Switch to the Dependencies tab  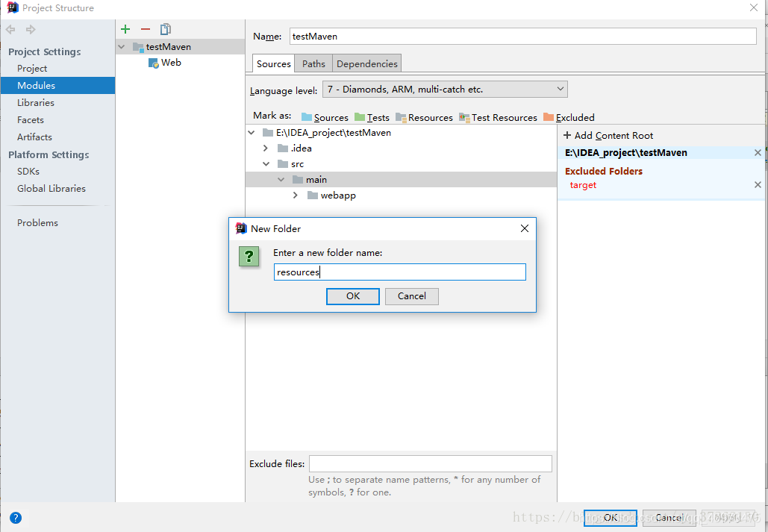[x=367, y=64]
